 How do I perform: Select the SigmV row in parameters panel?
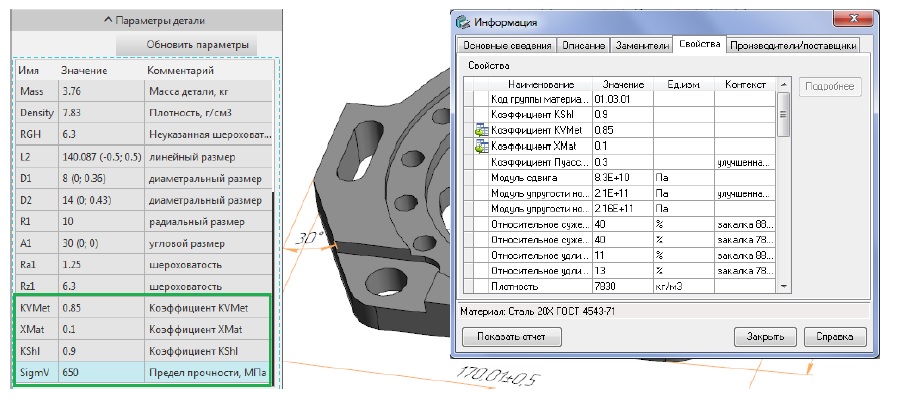click(x=140, y=373)
